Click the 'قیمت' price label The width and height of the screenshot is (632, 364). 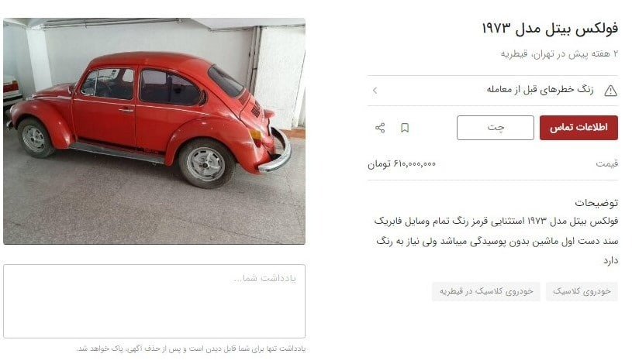[607, 164]
